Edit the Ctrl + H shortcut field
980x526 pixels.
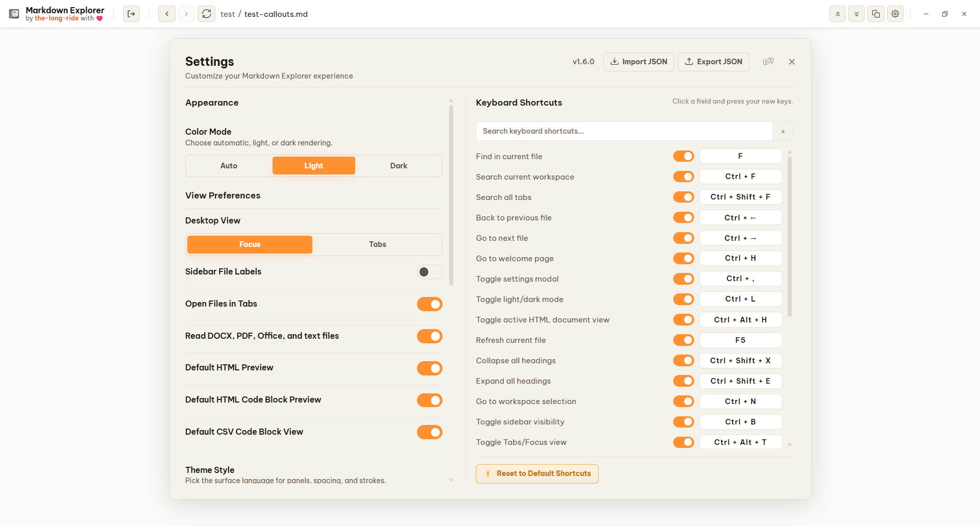click(x=741, y=258)
